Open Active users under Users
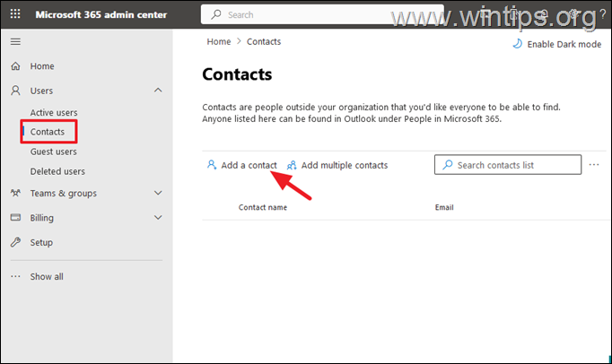The height and width of the screenshot is (364, 612). 54,113
